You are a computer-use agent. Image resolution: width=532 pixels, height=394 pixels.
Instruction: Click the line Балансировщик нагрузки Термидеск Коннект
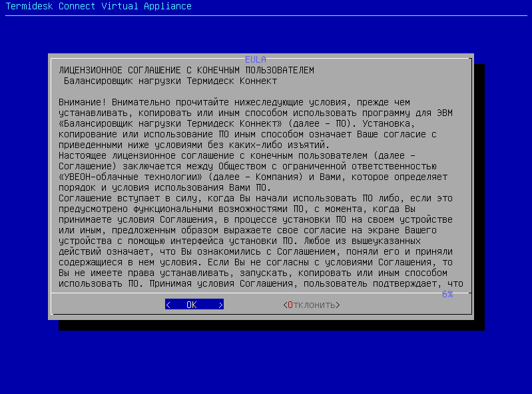click(x=170, y=81)
